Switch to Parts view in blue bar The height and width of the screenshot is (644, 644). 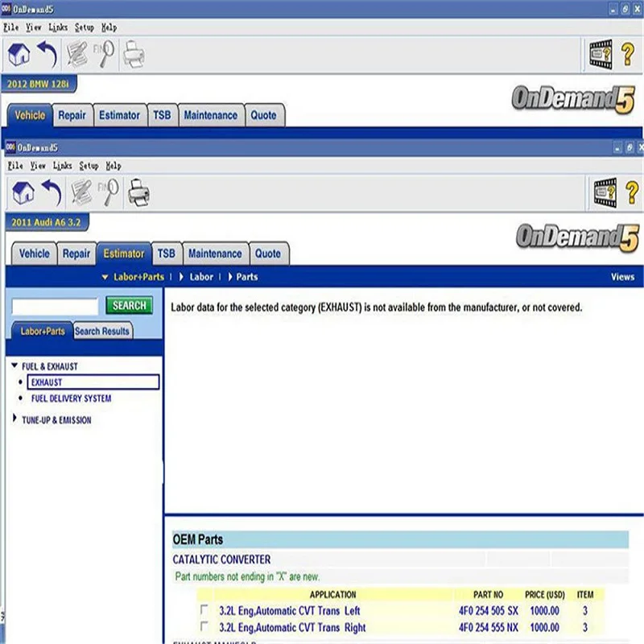(247, 277)
